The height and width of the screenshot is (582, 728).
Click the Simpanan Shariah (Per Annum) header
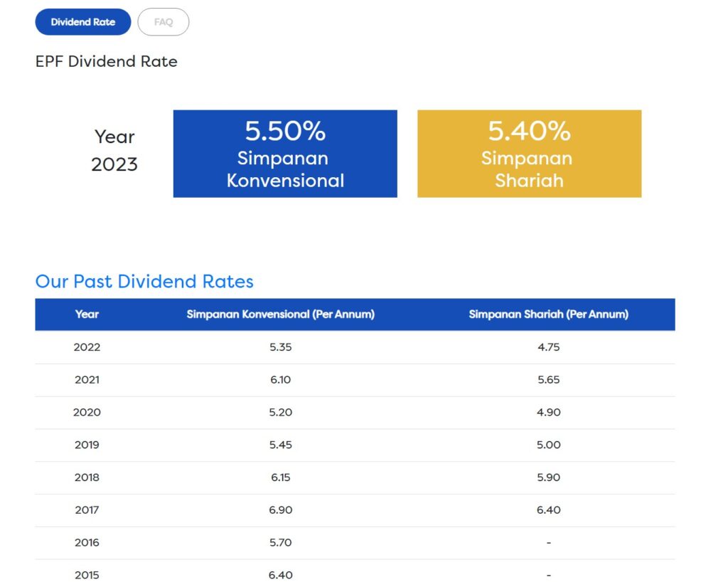click(548, 314)
